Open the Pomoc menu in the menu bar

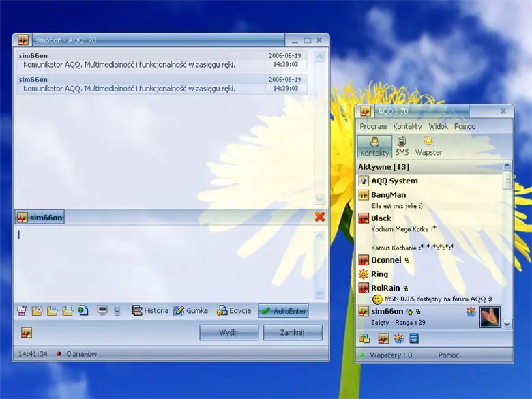pyautogui.click(x=464, y=127)
